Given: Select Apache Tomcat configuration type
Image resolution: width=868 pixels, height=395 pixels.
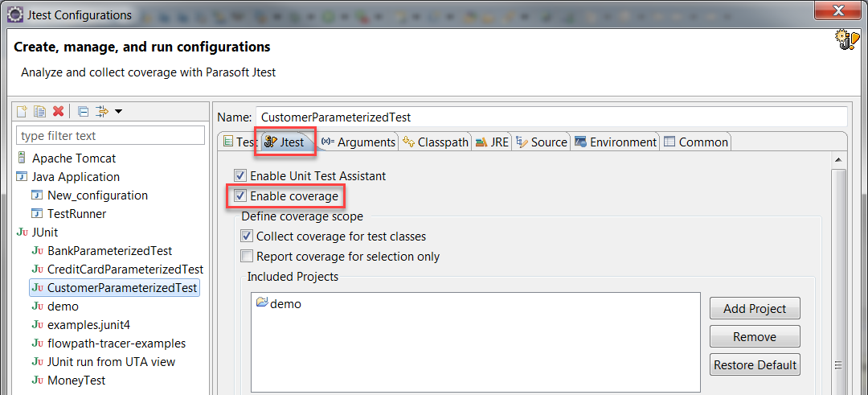Looking at the screenshot, I should 67,158.
